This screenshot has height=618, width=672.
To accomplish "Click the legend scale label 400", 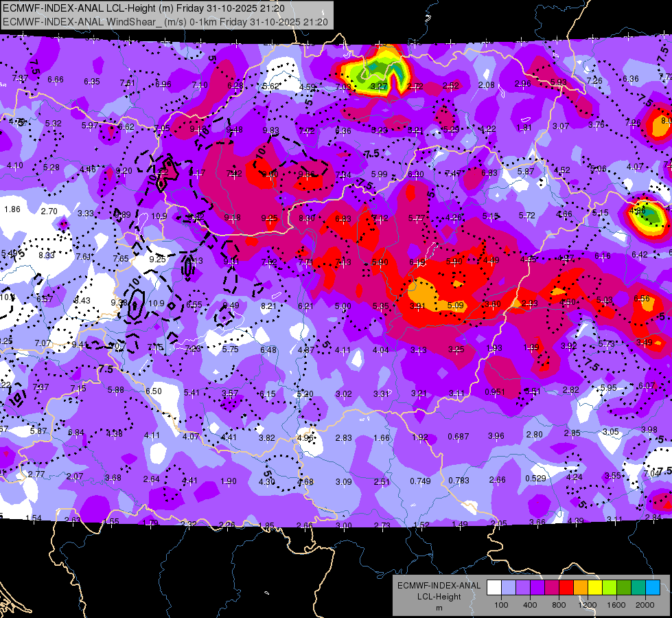I will coord(530,605).
